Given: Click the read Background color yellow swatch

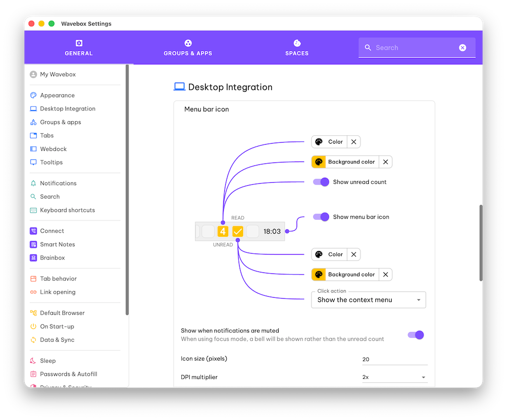Looking at the screenshot, I should point(319,162).
